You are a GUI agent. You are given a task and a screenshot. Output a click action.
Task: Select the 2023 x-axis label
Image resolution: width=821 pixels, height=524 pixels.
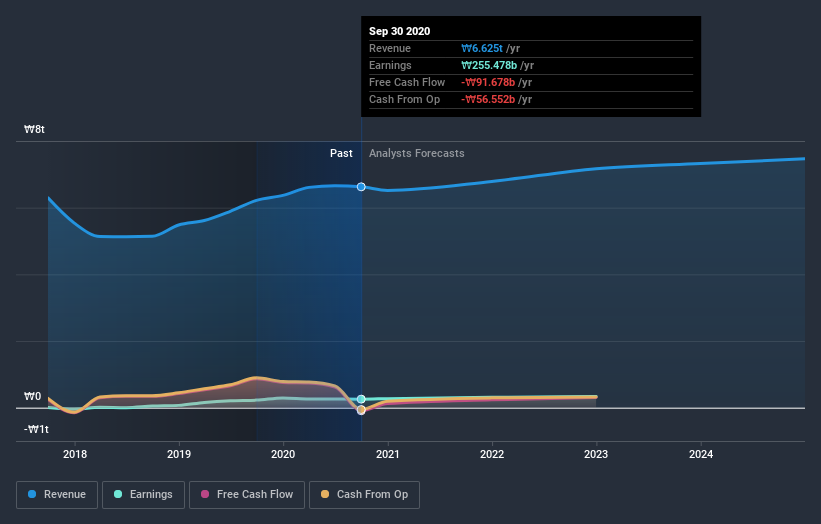[x=596, y=454]
